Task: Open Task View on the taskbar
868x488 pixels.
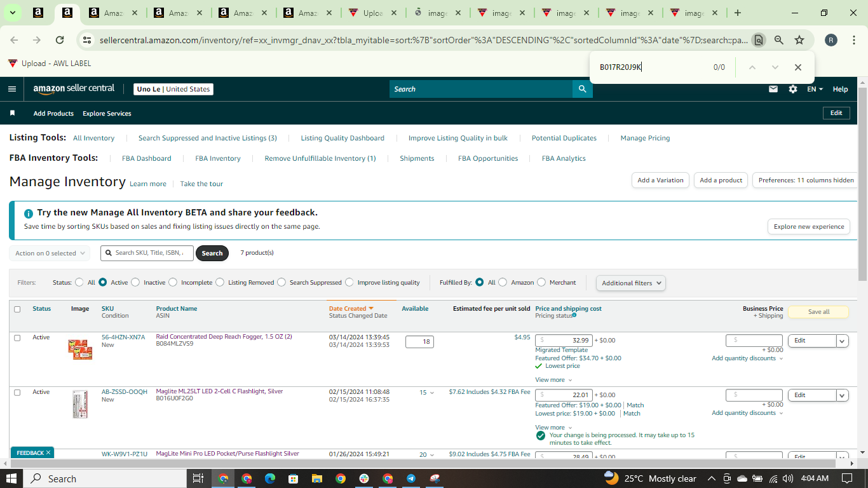Action: pos(198,478)
